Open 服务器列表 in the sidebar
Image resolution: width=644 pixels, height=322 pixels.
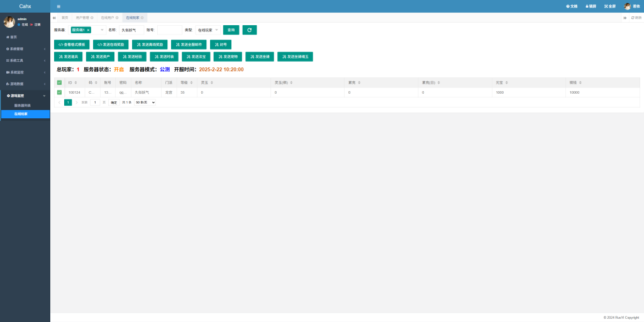point(23,105)
